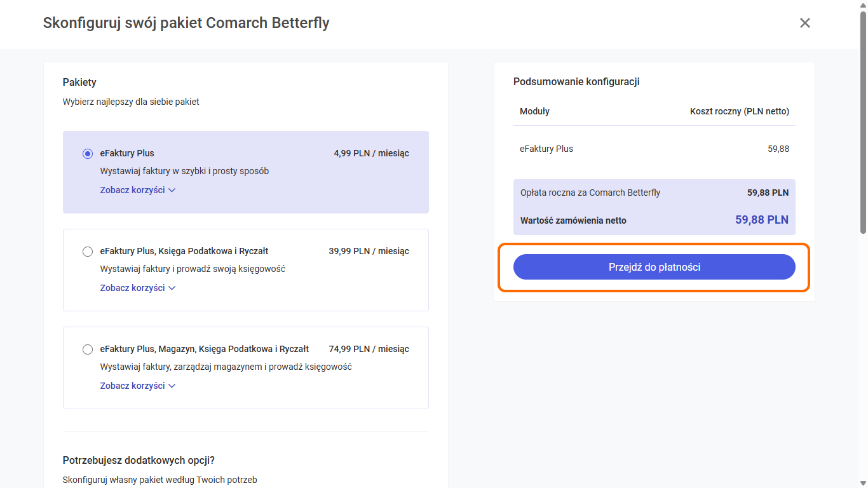Click the eFaktury Plus row in summary

pyautogui.click(x=546, y=149)
